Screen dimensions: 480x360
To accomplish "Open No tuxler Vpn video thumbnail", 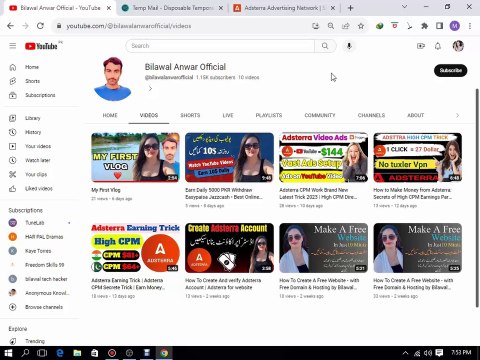I will click(417, 157).
